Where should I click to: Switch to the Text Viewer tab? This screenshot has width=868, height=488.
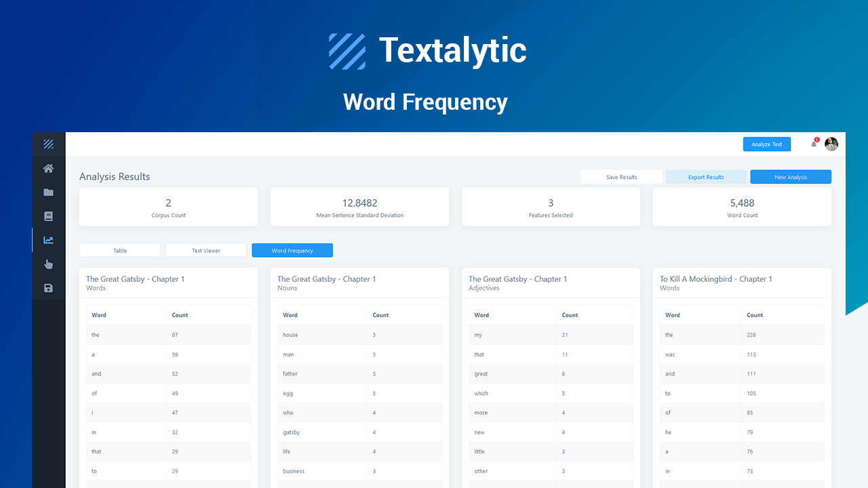[205, 250]
